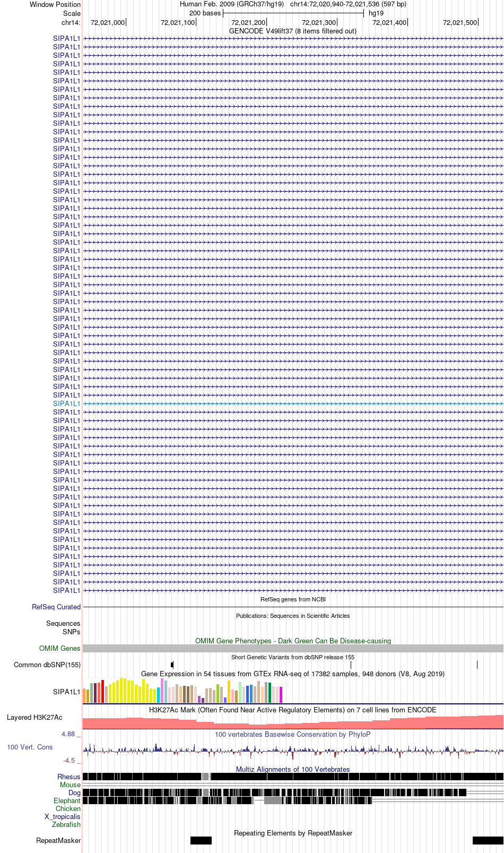The height and width of the screenshot is (853, 504).
Task: Click the chr14: ruler label
Action: point(71,22)
